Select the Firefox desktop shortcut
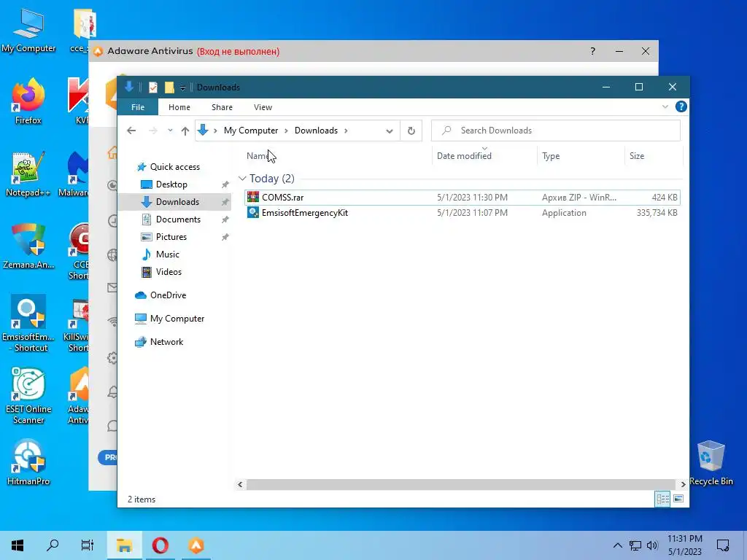747x560 pixels. (x=28, y=101)
